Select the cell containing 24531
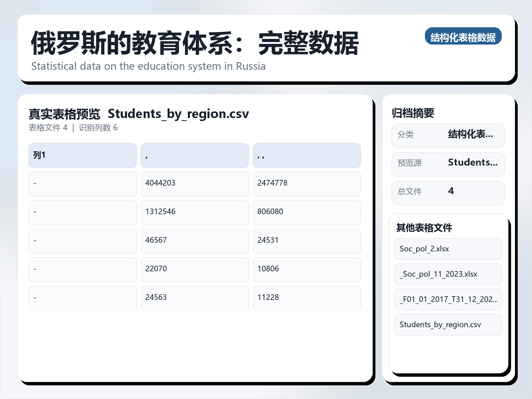Screen dimensions: 532x399 (x=307, y=241)
